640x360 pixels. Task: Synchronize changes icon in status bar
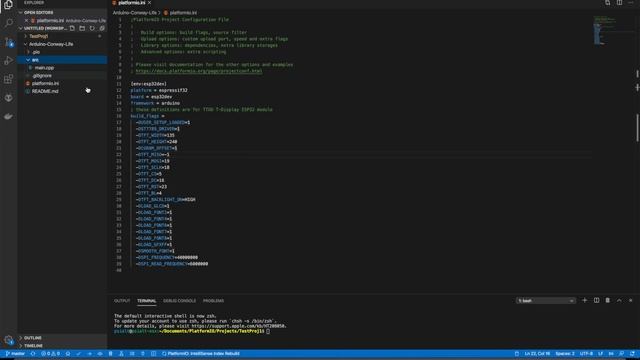[33, 353]
